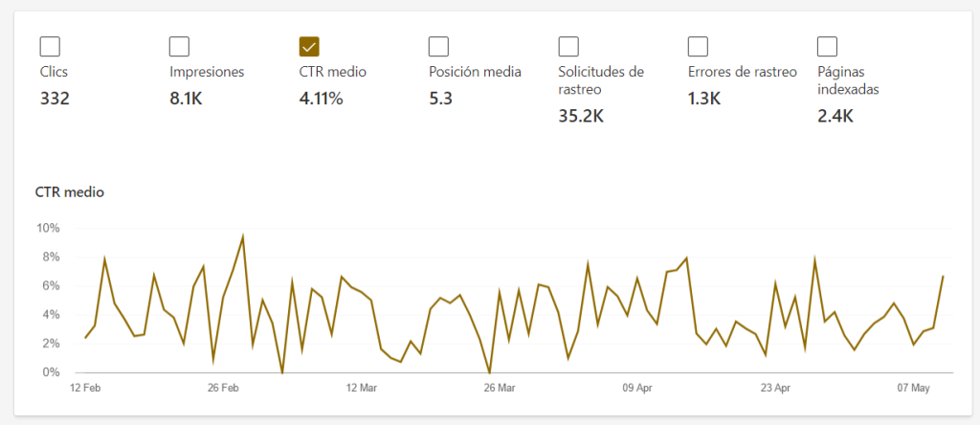Image resolution: width=980 pixels, height=425 pixels.
Task: Click the 8.1K impressions value
Action: tap(188, 98)
